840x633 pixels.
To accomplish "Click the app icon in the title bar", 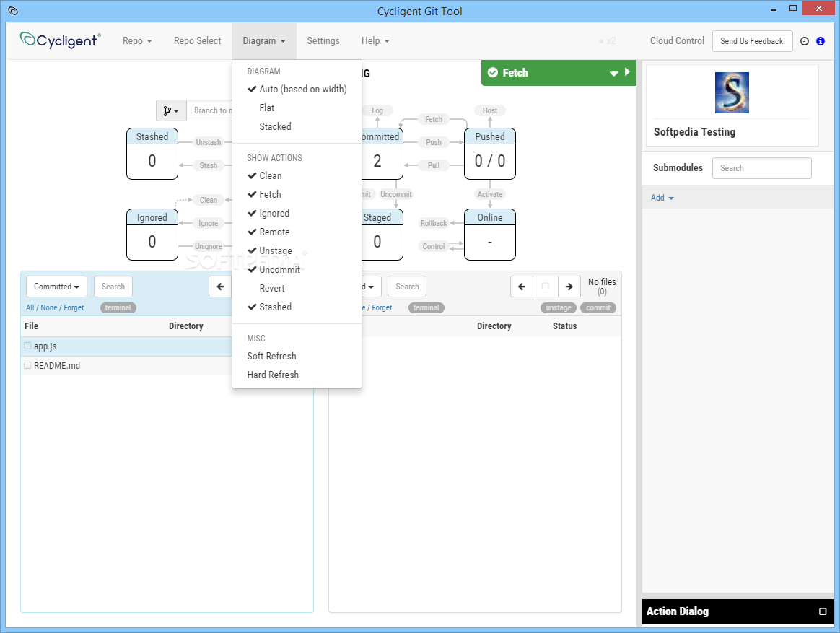I will coord(14,11).
